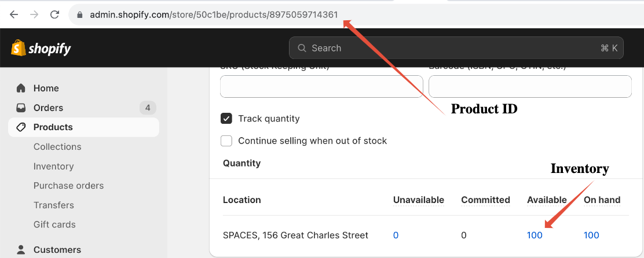644x258 pixels.
Task: Open Gift cards in sidebar
Action: click(54, 225)
